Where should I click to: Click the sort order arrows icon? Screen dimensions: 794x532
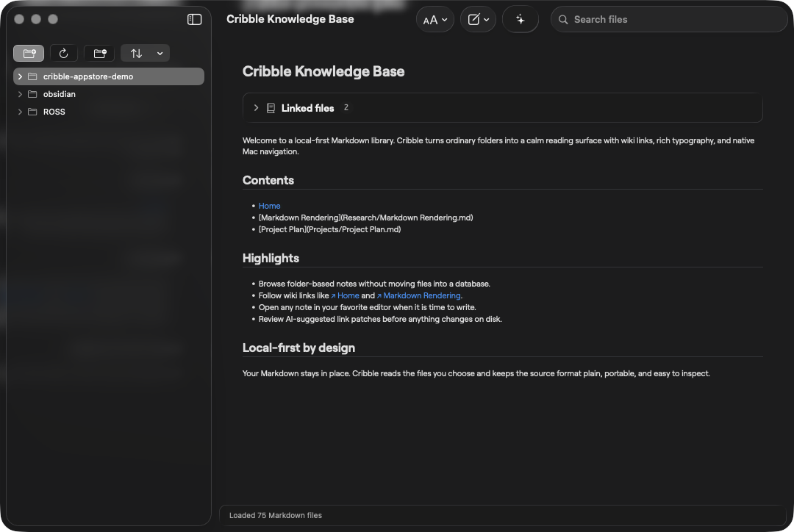tap(136, 53)
